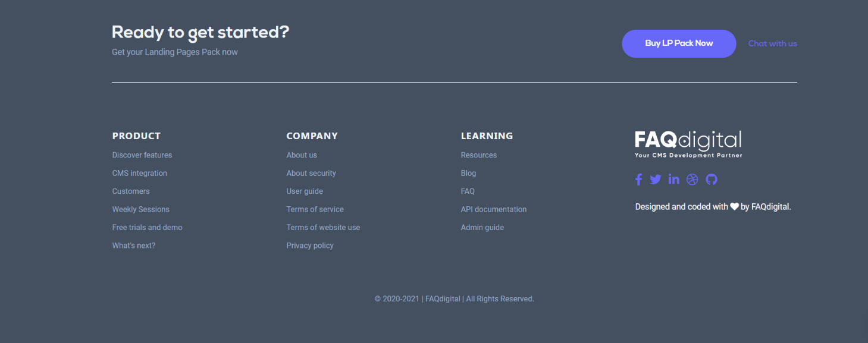Image resolution: width=868 pixels, height=343 pixels.
Task: Open the About security page
Action: pos(311,174)
